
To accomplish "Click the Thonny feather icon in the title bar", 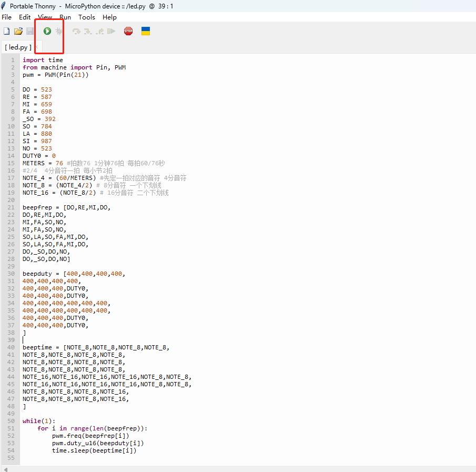I will 3,6.
